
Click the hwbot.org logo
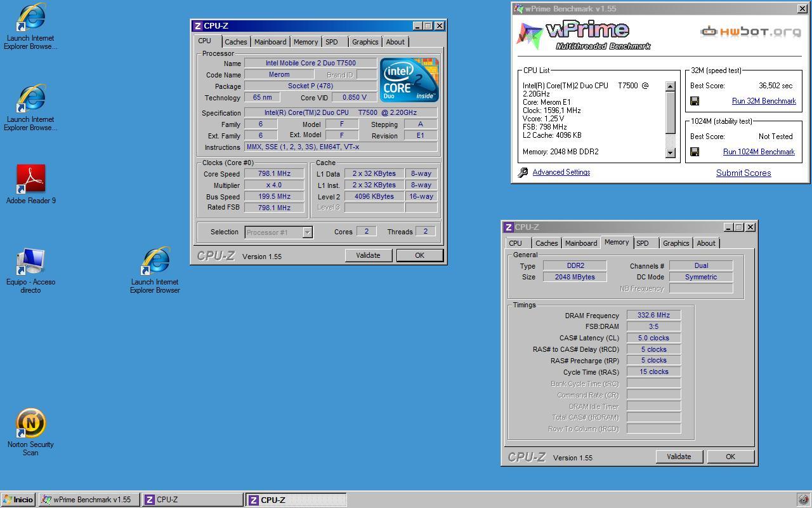(x=750, y=31)
